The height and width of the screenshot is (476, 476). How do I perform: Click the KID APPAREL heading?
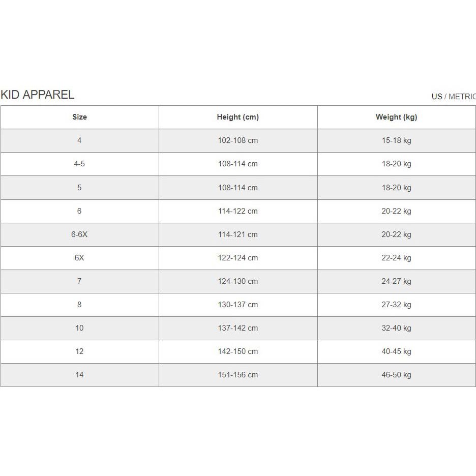pyautogui.click(x=38, y=95)
